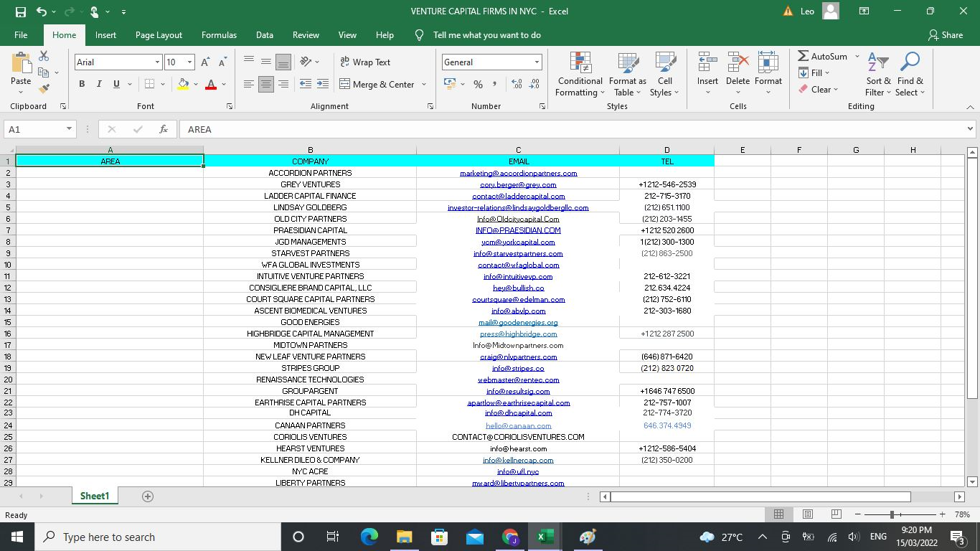The image size is (980, 551).
Task: Switch to Page Break Preview view
Action: (x=836, y=514)
